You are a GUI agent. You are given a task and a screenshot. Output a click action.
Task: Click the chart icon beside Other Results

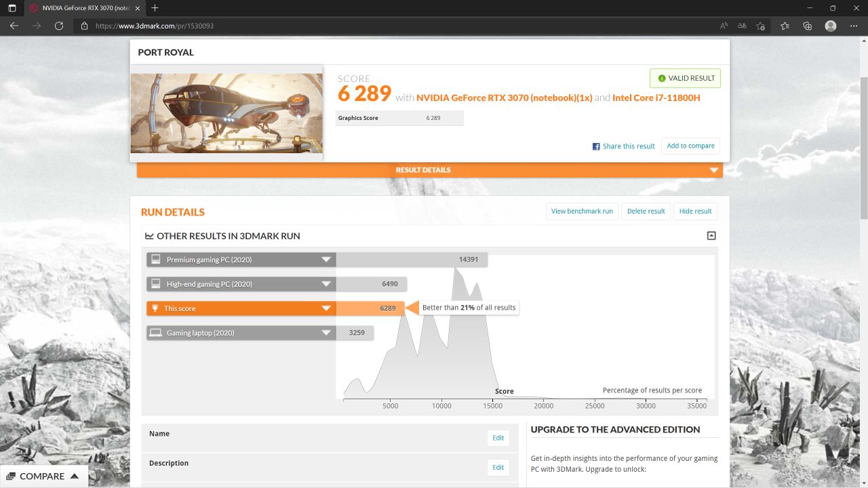pyautogui.click(x=149, y=236)
